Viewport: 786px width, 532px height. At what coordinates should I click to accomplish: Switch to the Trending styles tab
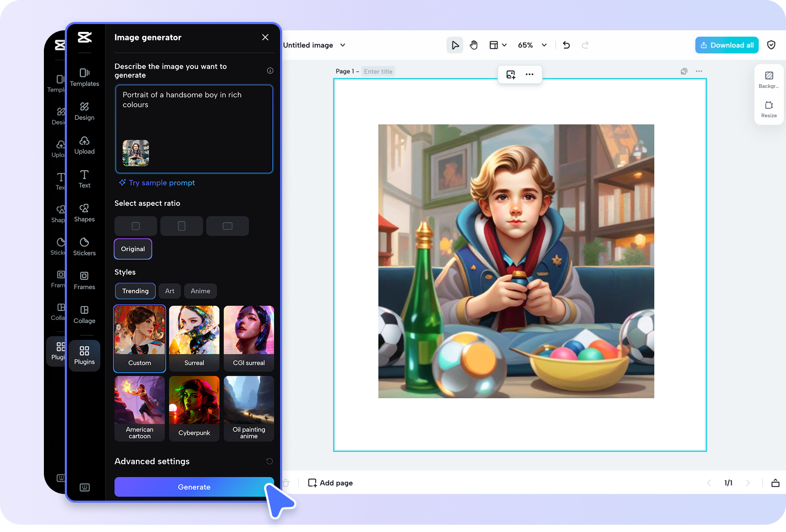135,291
